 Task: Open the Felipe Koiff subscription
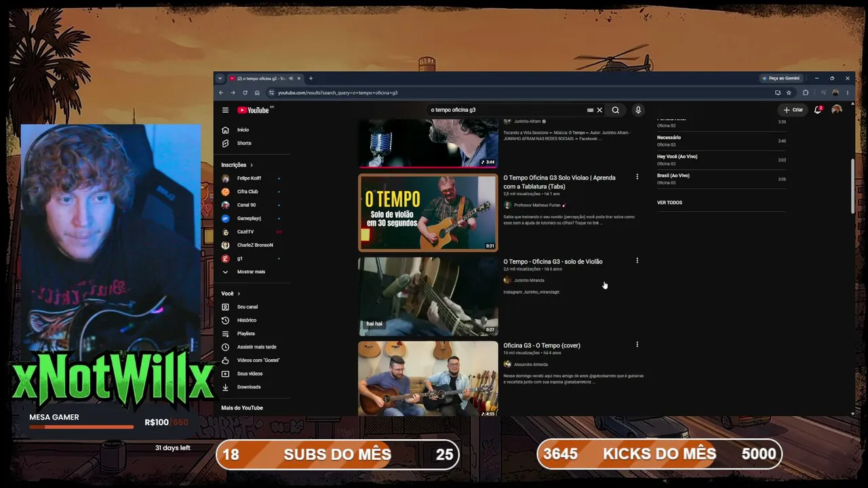[249, 178]
